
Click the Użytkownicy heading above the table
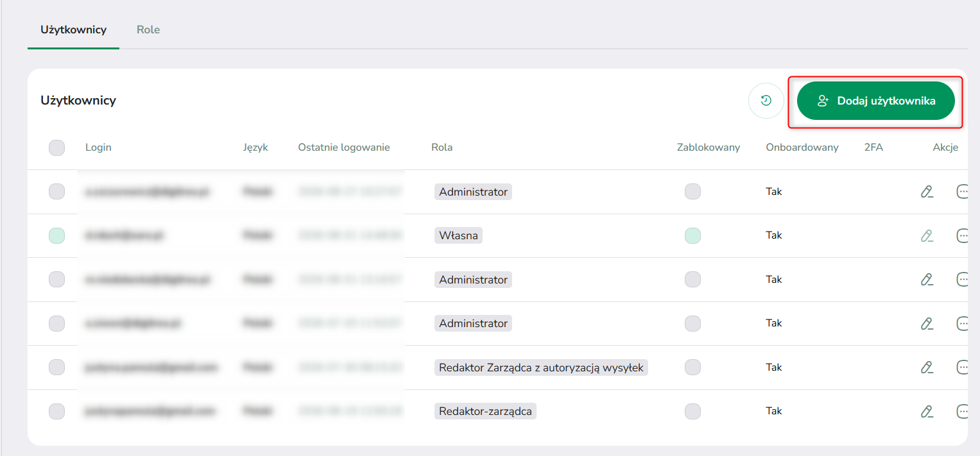tap(78, 101)
